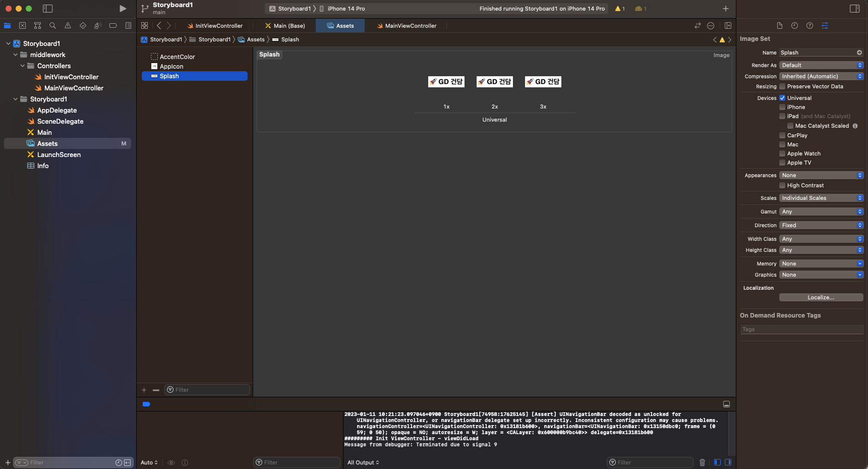
Task: Hide the debug area button
Action: 726,404
